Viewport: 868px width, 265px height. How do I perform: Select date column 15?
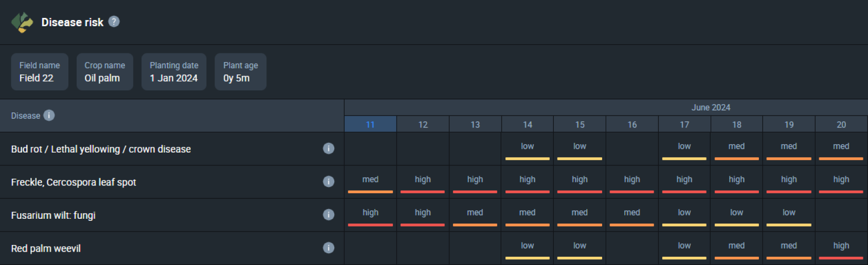click(x=580, y=124)
